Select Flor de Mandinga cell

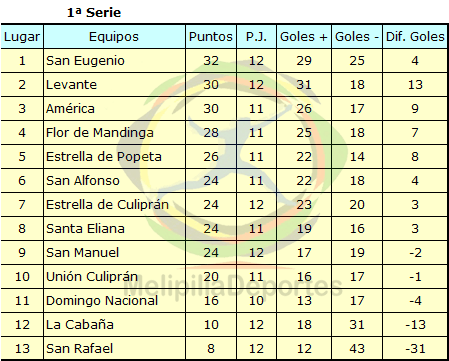pos(114,133)
